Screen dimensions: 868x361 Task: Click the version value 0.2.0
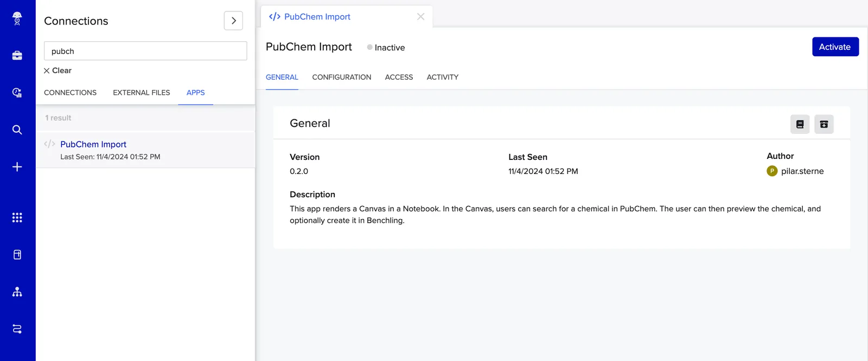click(x=299, y=171)
